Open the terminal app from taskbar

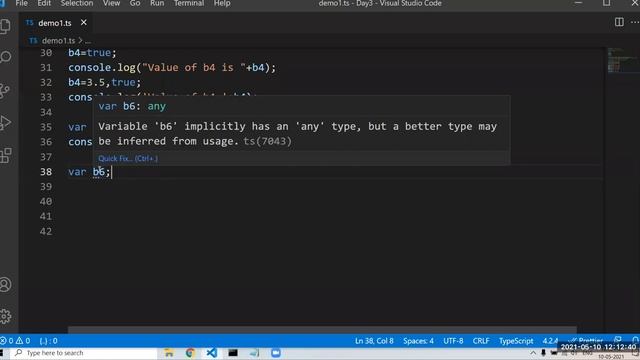point(233,353)
